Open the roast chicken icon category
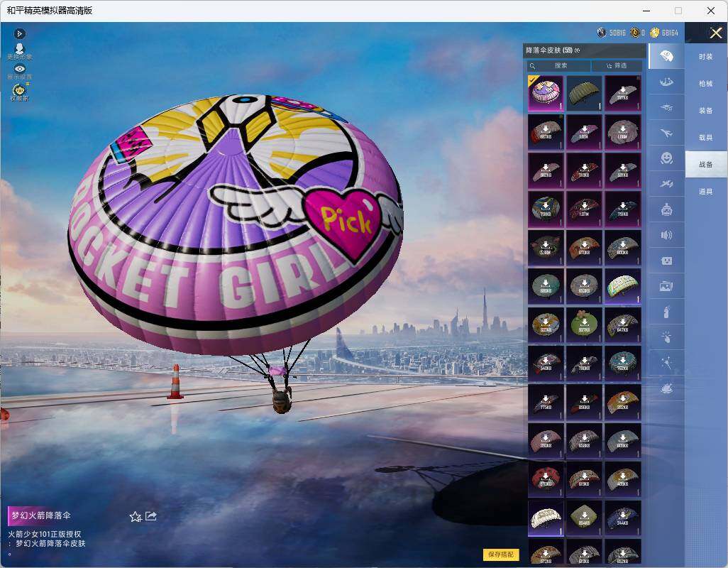The image size is (728, 568). [666, 389]
